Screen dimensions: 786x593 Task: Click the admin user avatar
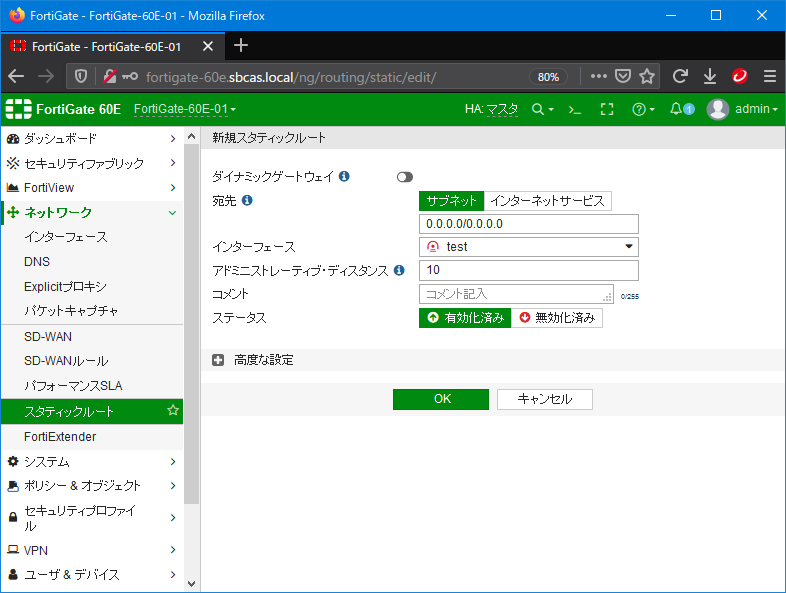pos(717,109)
